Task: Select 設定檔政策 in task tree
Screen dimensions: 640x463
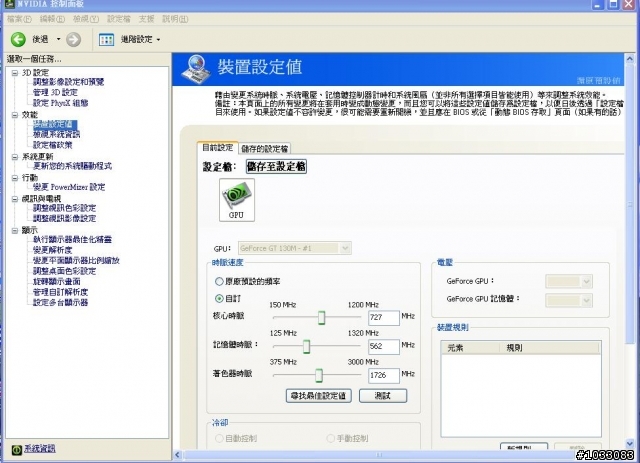Action: tap(53, 145)
